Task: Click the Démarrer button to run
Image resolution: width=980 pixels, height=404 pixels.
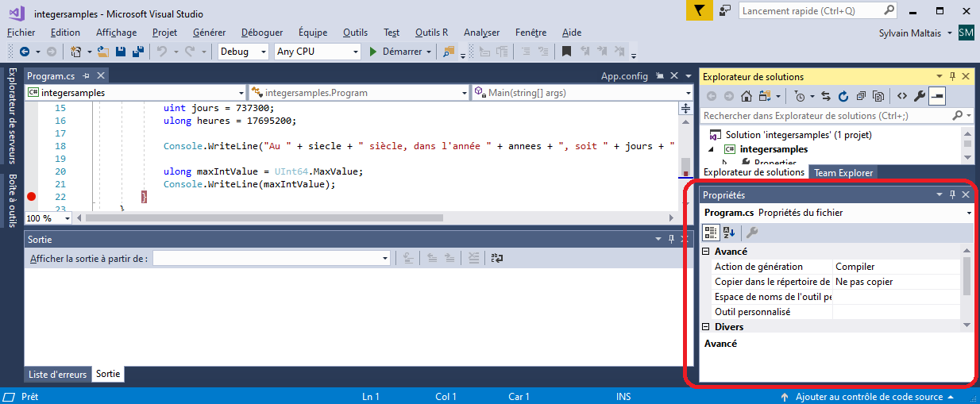Action: [x=395, y=52]
